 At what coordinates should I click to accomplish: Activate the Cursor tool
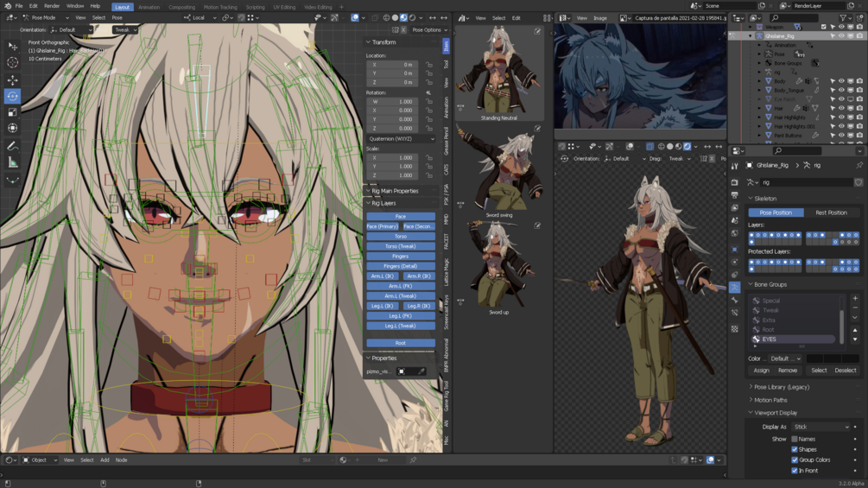13,62
